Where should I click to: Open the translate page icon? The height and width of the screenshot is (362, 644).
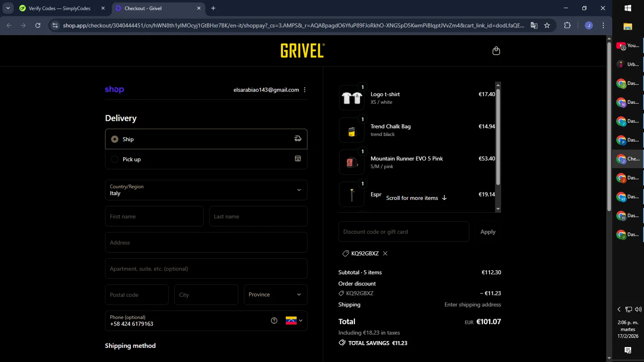click(534, 25)
